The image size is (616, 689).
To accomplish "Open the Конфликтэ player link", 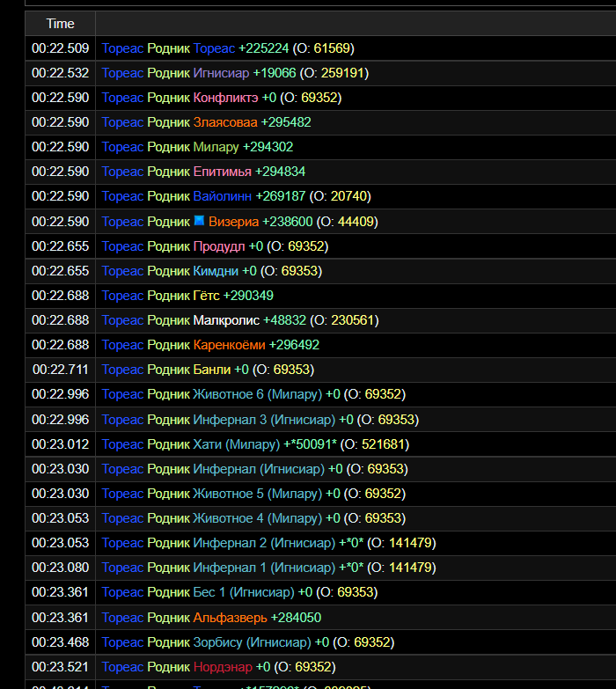I will point(225,98).
